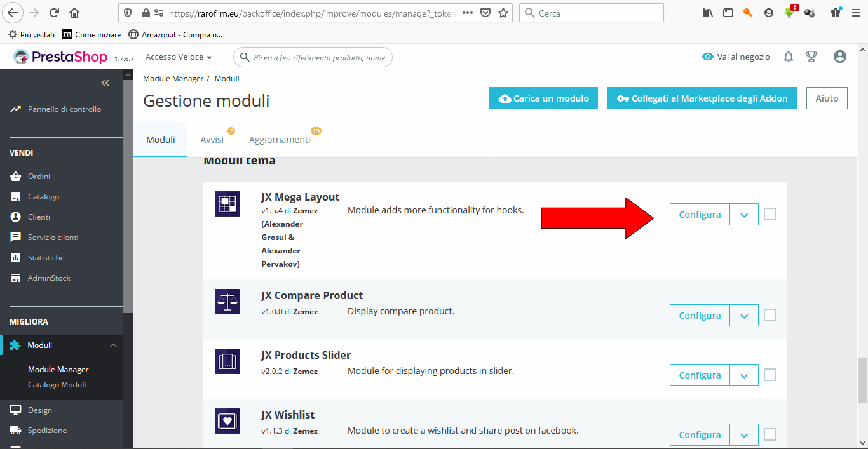Image resolution: width=868 pixels, height=449 pixels.
Task: Open the Pocket save icon in address bar
Action: [485, 13]
